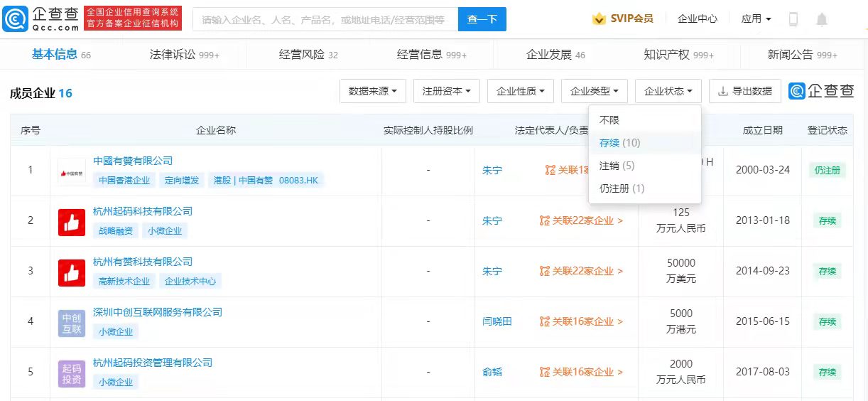Click the 高新技术企业 tag

pyautogui.click(x=124, y=281)
